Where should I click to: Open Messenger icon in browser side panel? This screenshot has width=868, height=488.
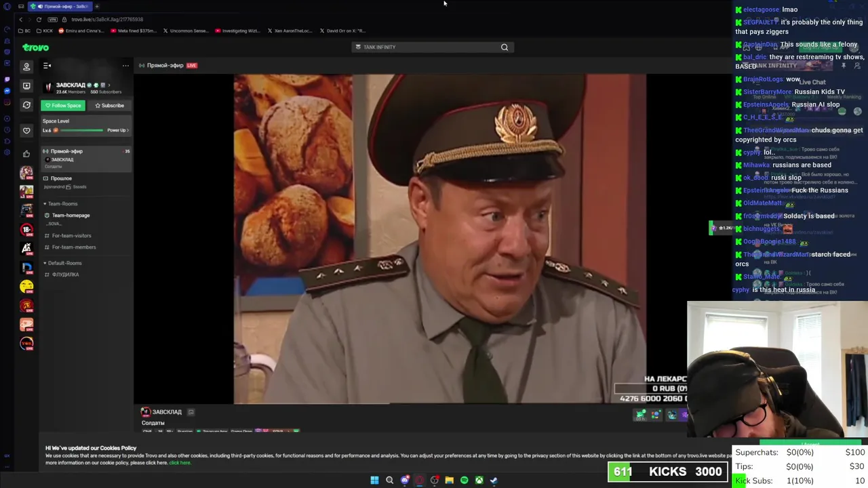(7, 91)
